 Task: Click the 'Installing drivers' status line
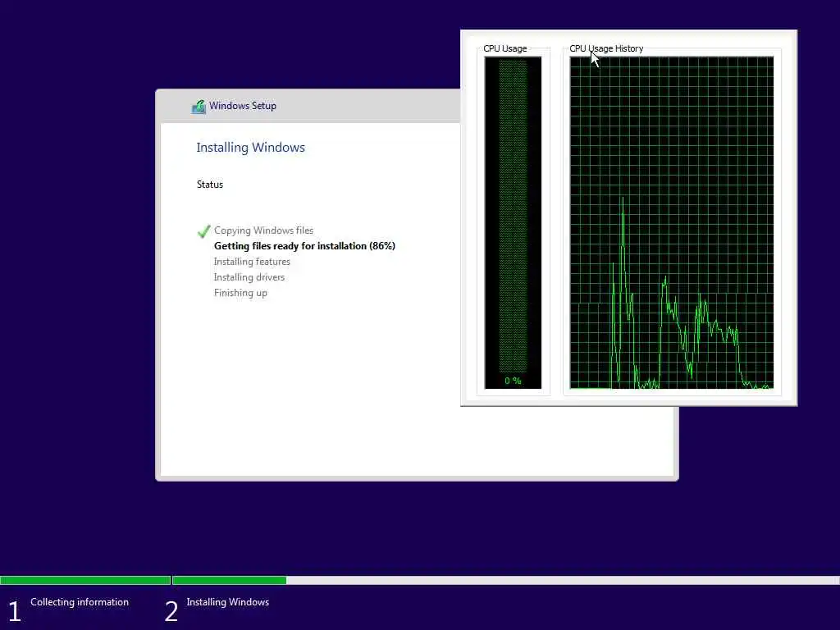coord(249,277)
